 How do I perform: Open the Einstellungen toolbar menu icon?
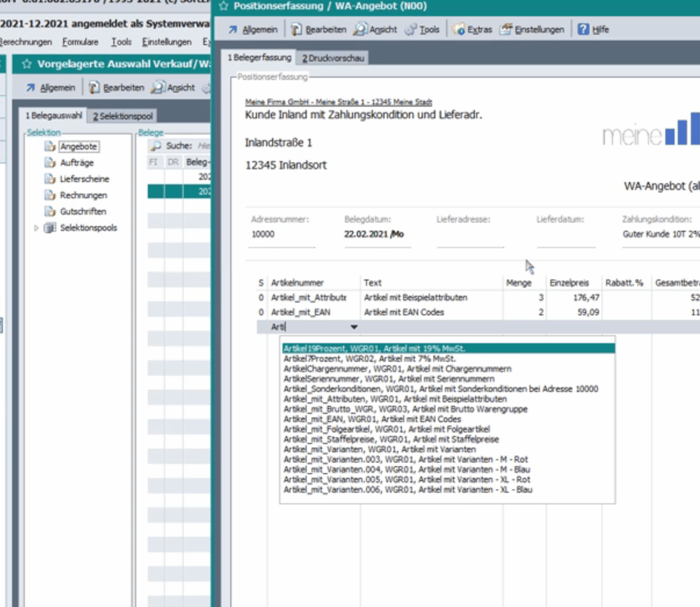[506, 29]
